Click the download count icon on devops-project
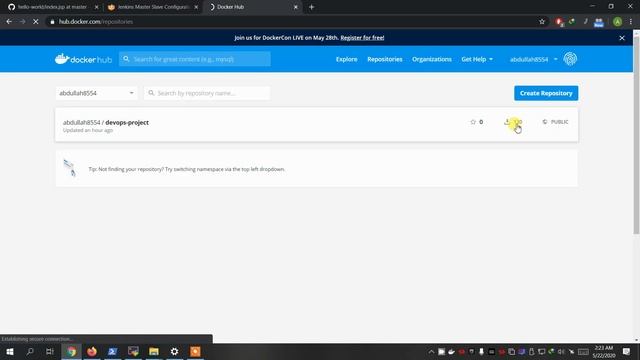This screenshot has width=640, height=360. tap(507, 122)
